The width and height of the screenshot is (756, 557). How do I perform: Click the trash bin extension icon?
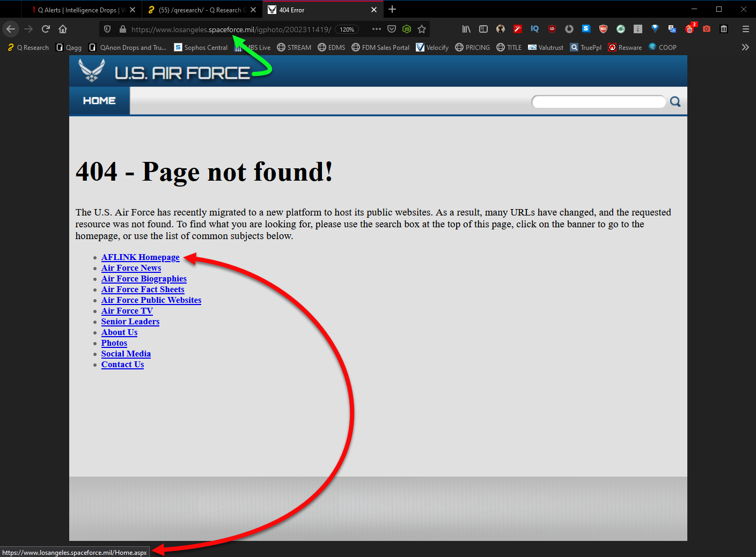click(724, 29)
